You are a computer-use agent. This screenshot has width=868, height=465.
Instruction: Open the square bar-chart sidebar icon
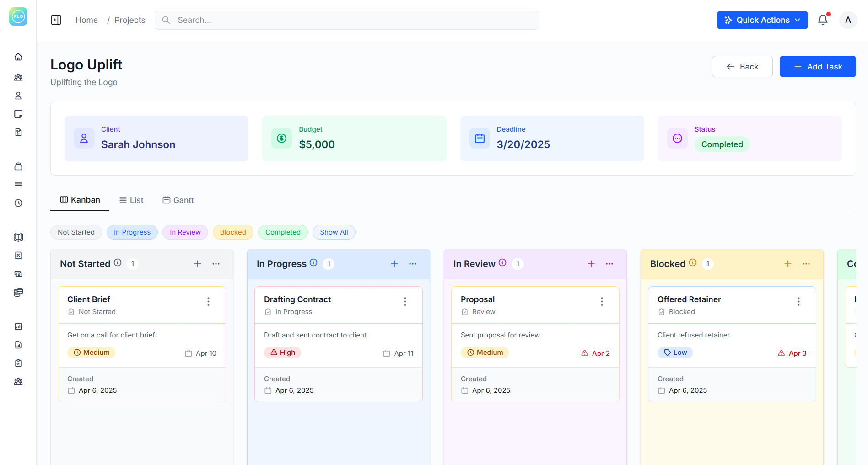[18, 326]
